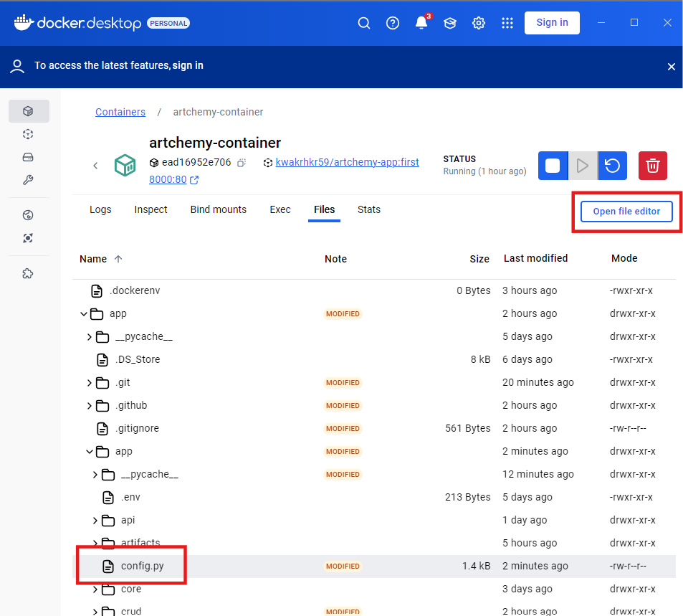Expand the artifacts folder
The height and width of the screenshot is (616, 683).
tap(95, 543)
